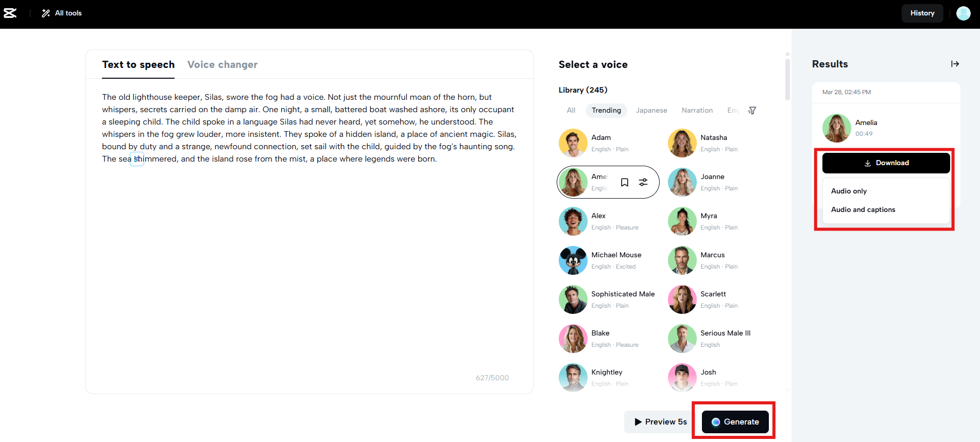Open the user profile avatar
This screenshot has height=442, width=980.
[x=963, y=13]
